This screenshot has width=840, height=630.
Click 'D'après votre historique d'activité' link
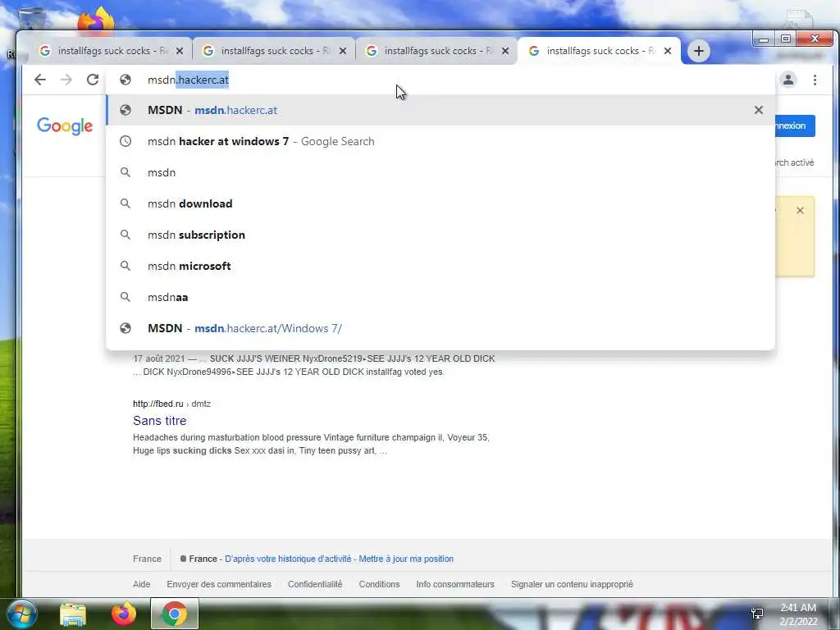(x=288, y=559)
